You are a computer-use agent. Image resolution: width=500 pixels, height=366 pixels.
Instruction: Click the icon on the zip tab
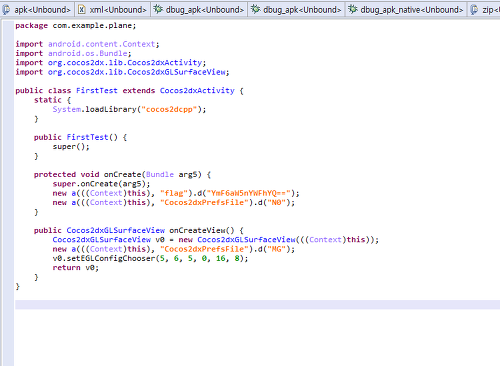[474, 10]
